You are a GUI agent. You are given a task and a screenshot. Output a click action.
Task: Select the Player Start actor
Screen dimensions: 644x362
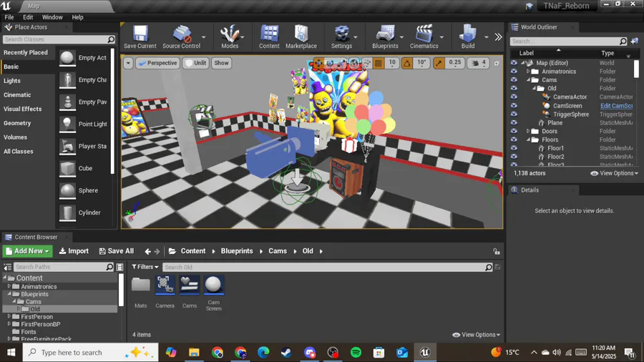pos(84,146)
